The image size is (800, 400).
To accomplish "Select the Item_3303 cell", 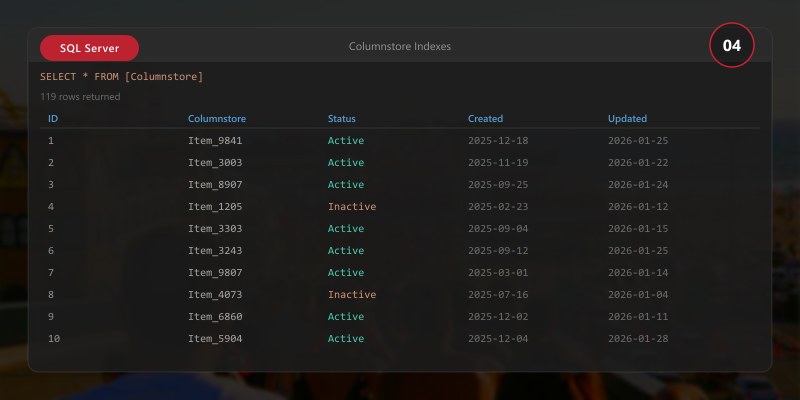I will 215,228.
